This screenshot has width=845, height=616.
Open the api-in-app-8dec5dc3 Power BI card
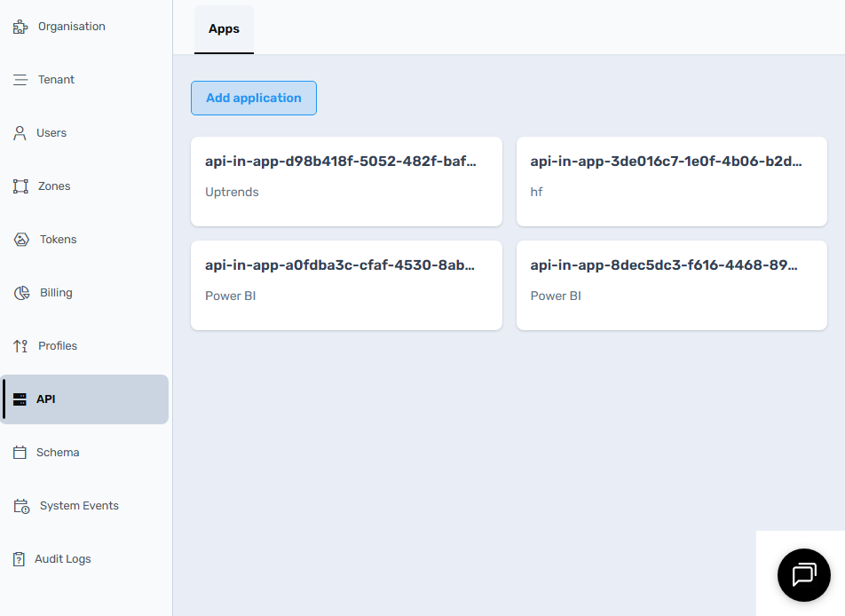pyautogui.click(x=671, y=285)
